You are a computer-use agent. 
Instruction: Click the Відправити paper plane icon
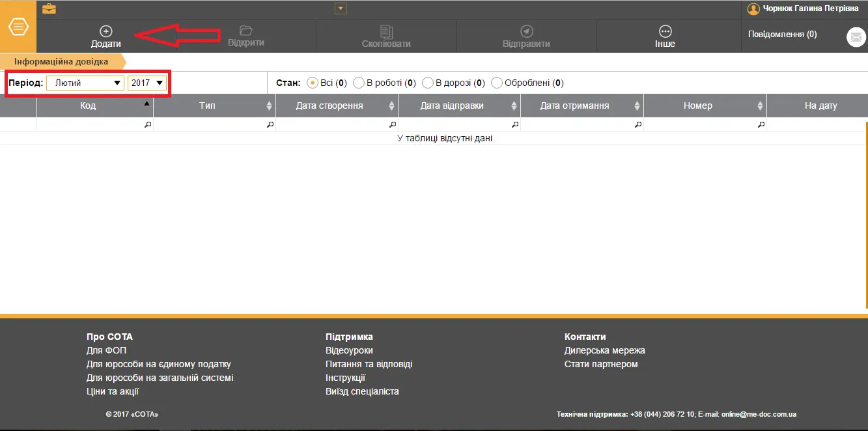click(526, 31)
